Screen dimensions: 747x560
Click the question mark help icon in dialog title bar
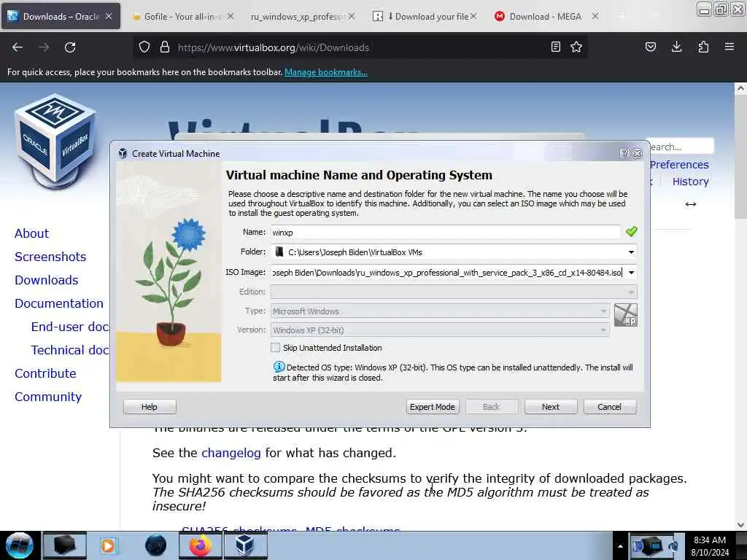pos(625,153)
